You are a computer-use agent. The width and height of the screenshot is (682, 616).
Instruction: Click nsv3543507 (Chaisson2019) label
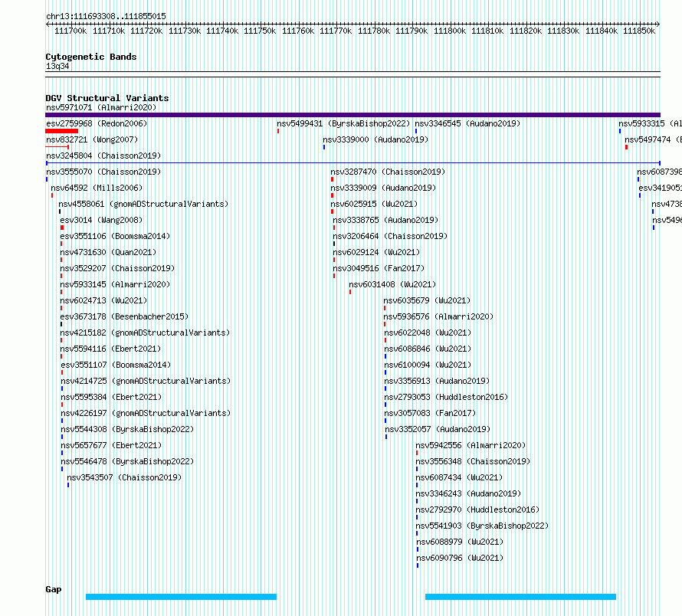[x=124, y=477]
